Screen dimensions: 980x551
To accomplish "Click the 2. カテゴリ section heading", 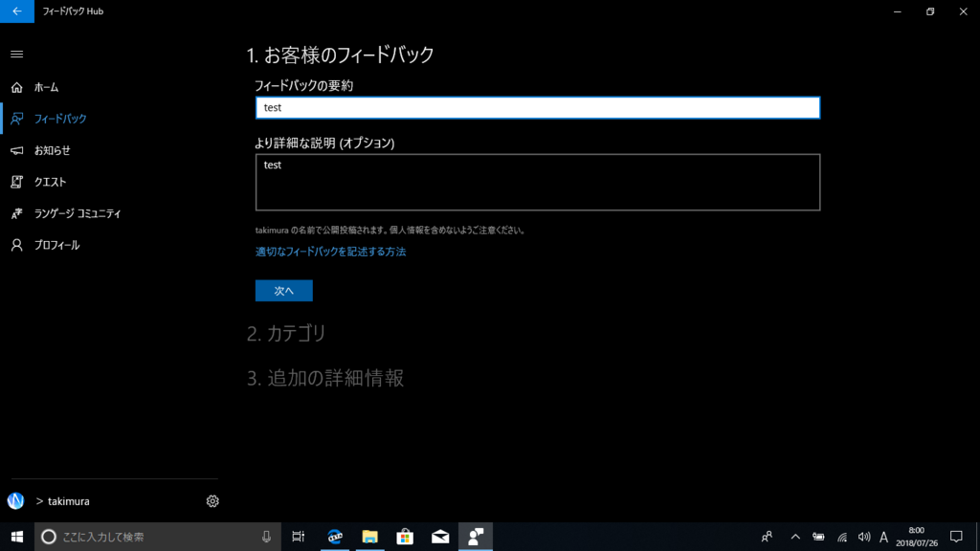I will (286, 334).
